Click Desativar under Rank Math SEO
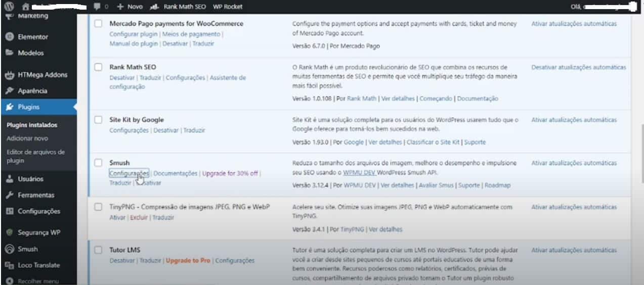644x285 pixels. [x=122, y=78]
